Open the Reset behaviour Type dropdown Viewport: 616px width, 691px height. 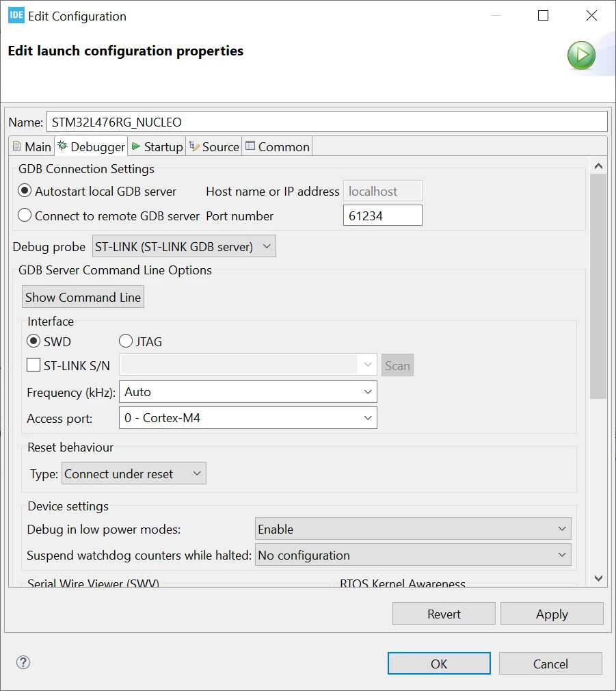click(x=134, y=473)
